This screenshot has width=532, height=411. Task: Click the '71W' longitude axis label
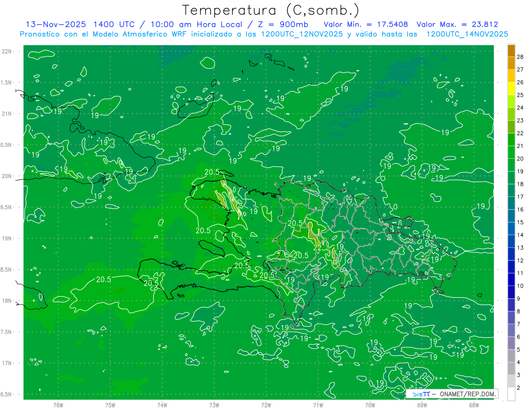(x=318, y=405)
